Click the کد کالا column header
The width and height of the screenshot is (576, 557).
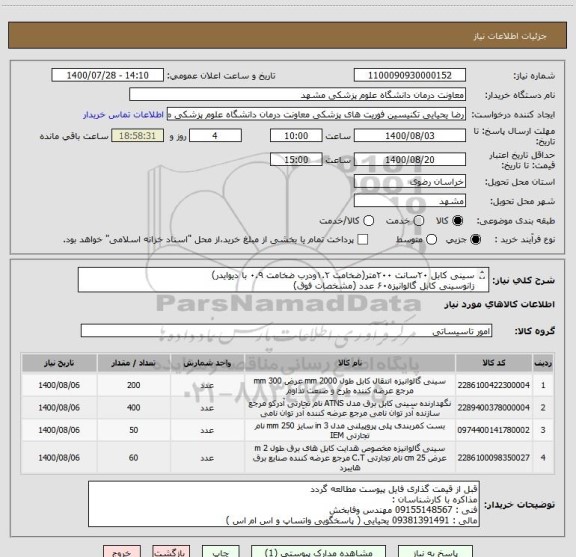pyautogui.click(x=494, y=363)
